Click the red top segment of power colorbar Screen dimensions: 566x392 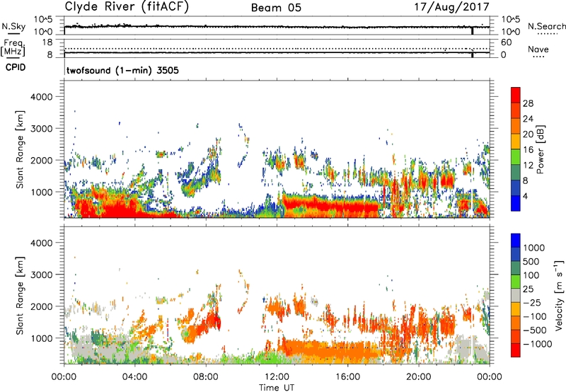tap(516, 95)
